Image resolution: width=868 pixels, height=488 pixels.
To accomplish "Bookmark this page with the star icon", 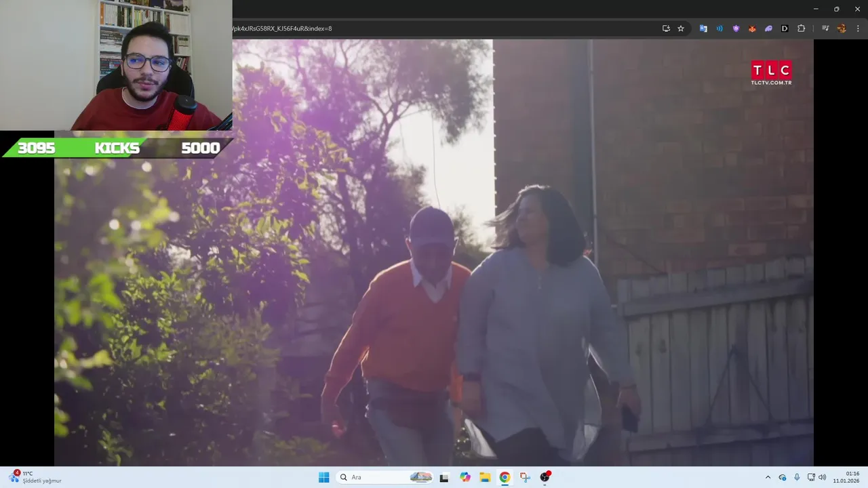I will (x=681, y=28).
